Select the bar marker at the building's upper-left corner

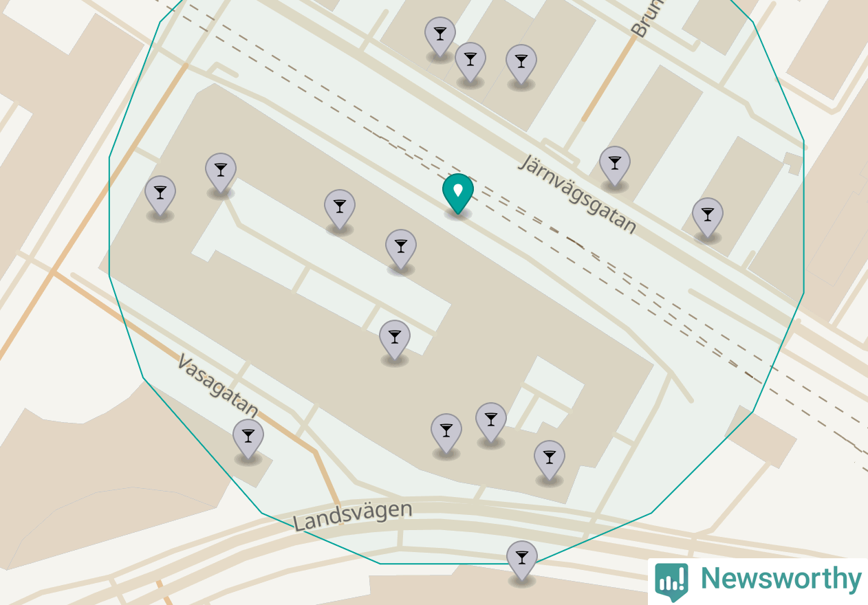[221, 173]
